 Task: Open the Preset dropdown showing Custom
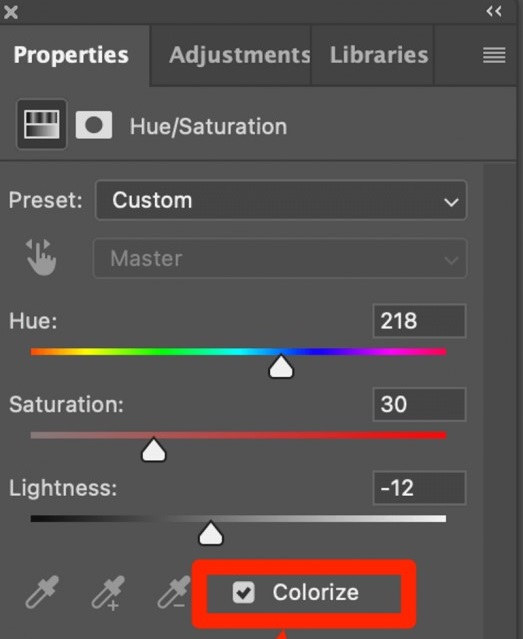coord(281,200)
